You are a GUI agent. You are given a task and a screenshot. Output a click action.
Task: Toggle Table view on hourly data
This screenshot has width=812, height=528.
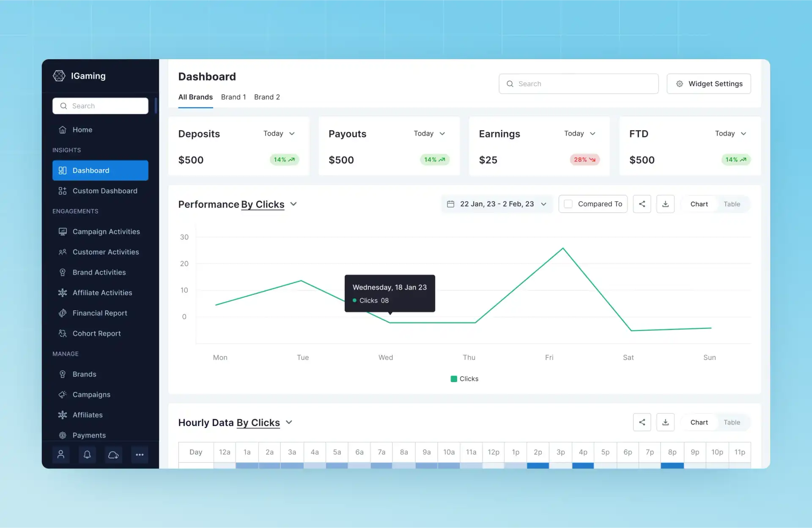coord(732,422)
